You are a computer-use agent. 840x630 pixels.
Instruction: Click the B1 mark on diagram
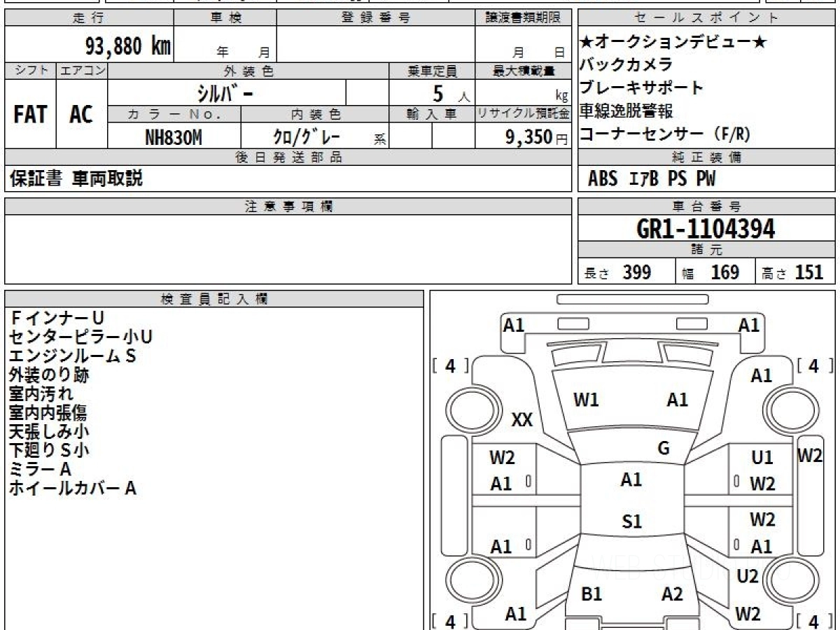[x=592, y=594]
